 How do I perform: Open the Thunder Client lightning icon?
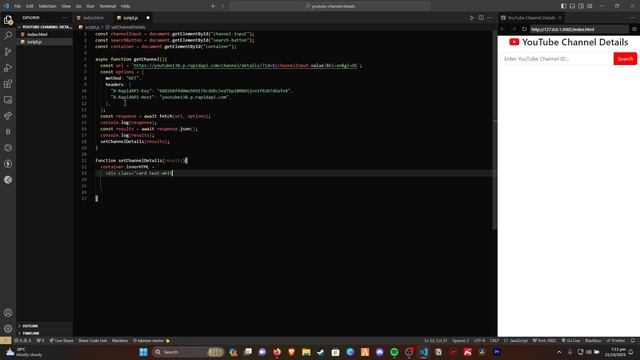click(8, 164)
